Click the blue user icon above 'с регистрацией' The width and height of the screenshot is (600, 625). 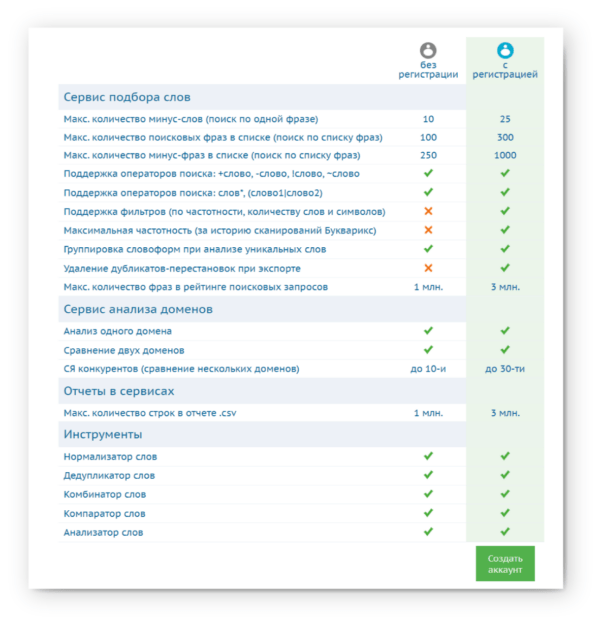pos(505,51)
